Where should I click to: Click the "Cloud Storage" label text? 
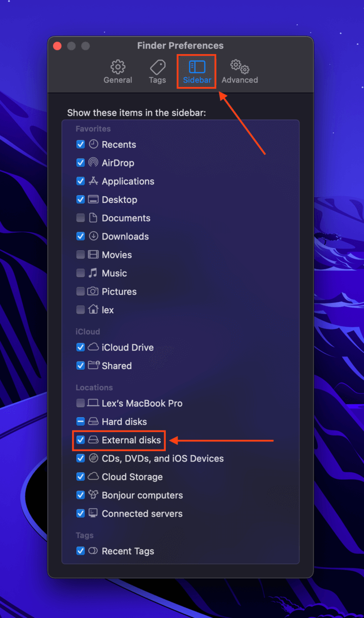pos(132,477)
